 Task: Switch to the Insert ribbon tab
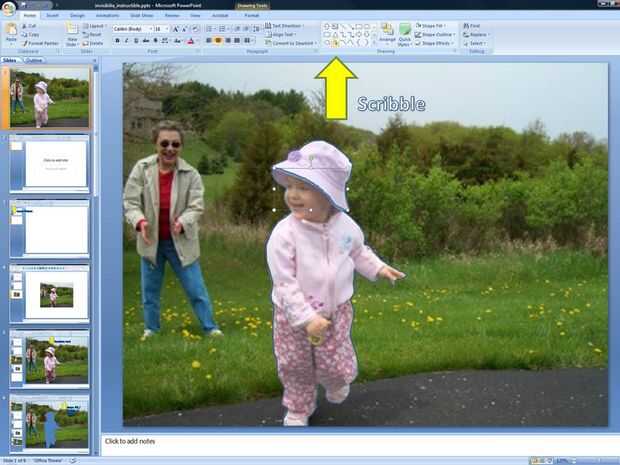click(53, 15)
